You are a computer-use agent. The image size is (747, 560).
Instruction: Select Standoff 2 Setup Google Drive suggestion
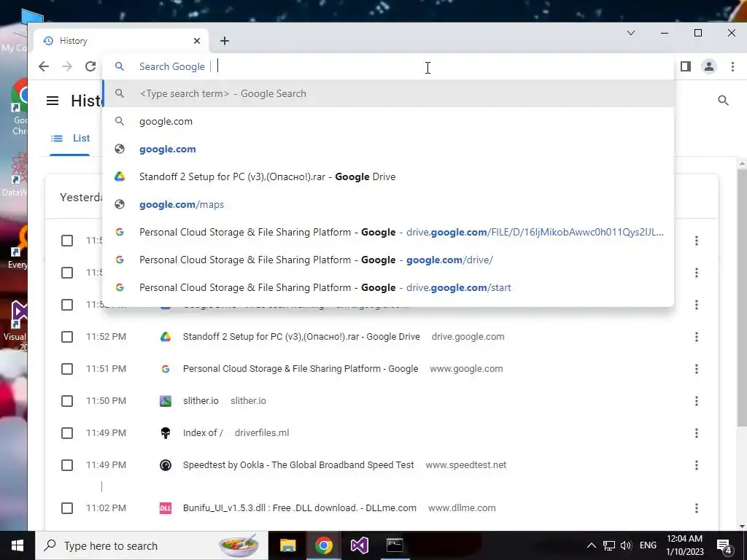(x=388, y=176)
